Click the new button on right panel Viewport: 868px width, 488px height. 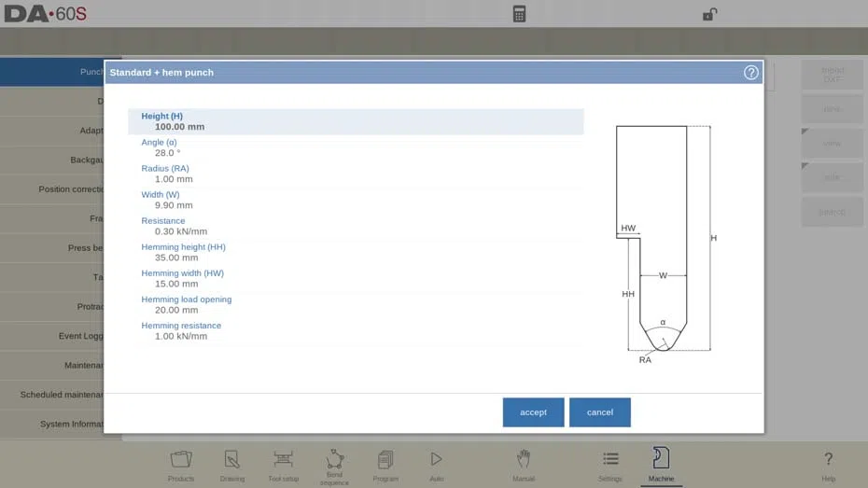(832, 109)
